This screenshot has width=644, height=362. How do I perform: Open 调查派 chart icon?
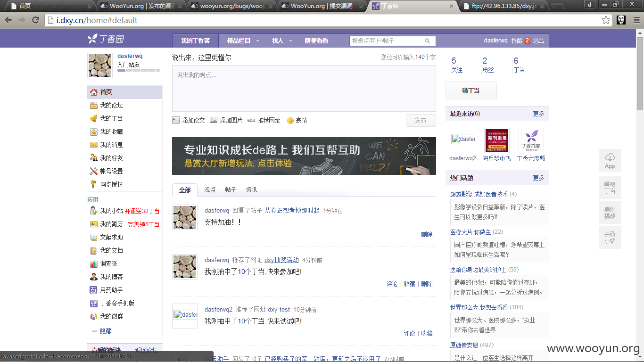(x=94, y=263)
